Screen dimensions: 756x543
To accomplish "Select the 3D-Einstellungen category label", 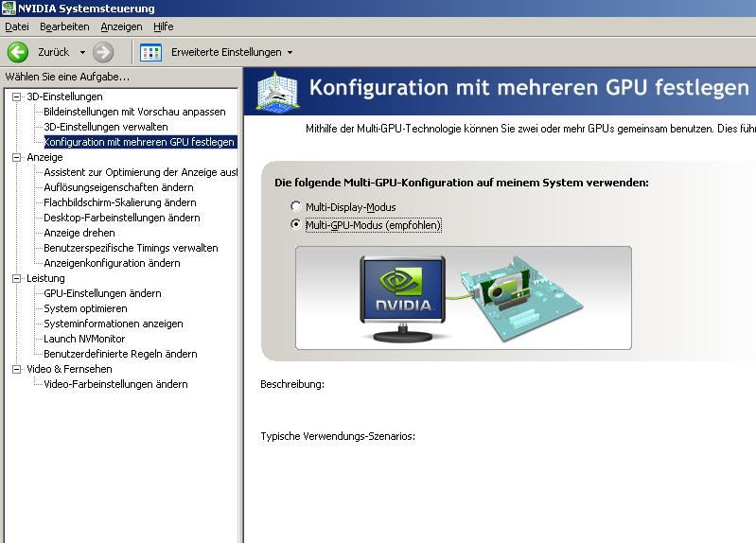I will click(x=64, y=96).
